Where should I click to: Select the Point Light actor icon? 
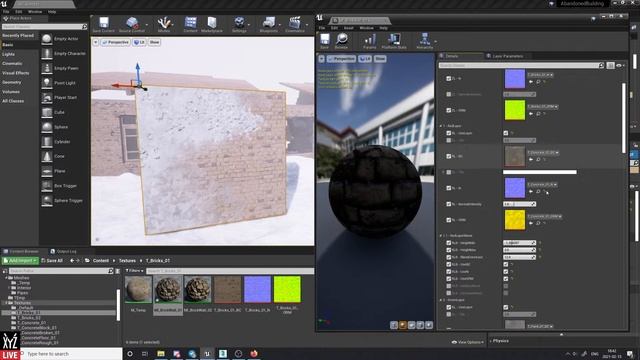click(x=47, y=82)
